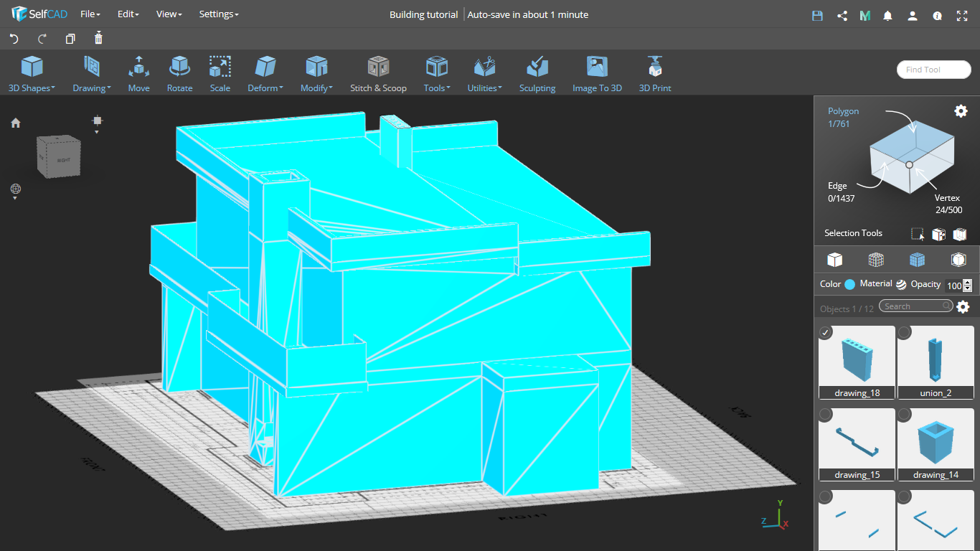Image resolution: width=980 pixels, height=551 pixels.
Task: Click the Opacity value field
Action: (953, 285)
